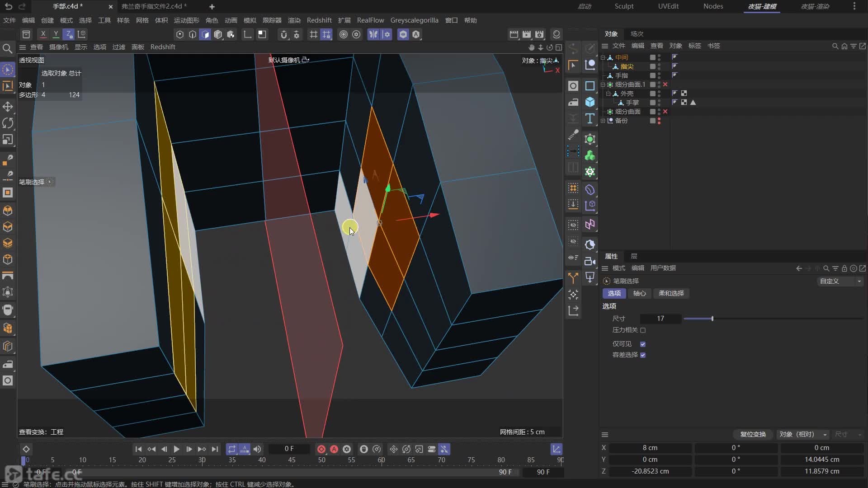868x488 pixels.
Task: Play the animation forward
Action: (176, 449)
